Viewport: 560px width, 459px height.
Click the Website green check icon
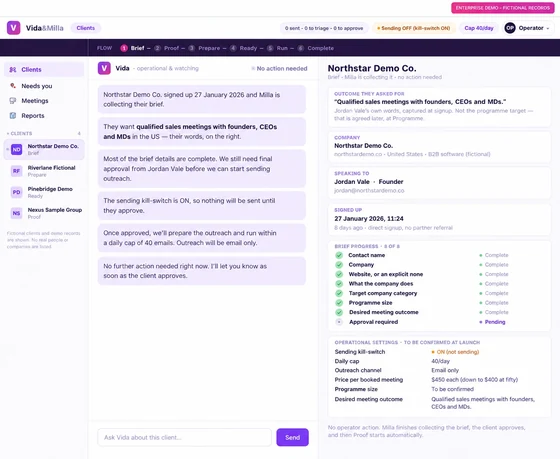339,274
